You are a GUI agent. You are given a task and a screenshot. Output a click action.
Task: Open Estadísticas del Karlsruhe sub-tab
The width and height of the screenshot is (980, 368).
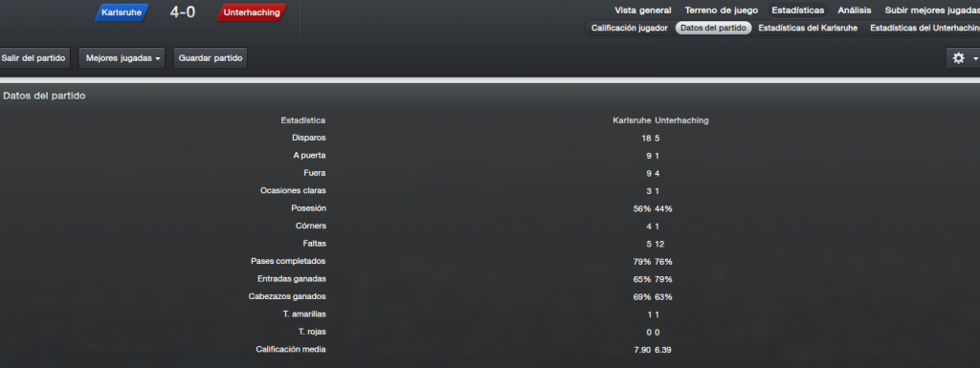tap(808, 28)
